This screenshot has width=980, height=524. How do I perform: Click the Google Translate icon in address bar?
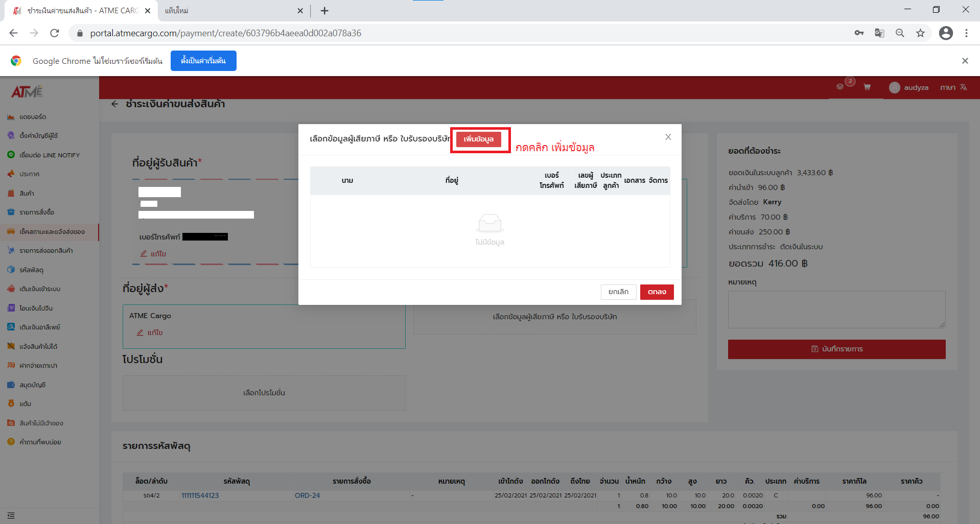879,33
